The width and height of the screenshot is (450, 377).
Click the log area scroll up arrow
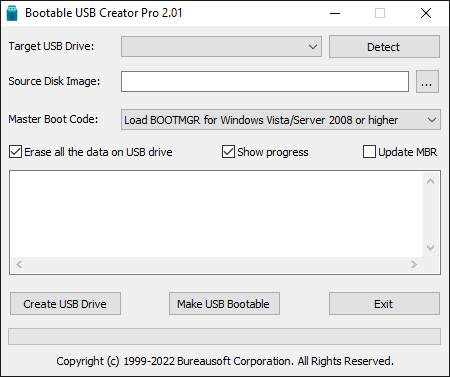(430, 181)
